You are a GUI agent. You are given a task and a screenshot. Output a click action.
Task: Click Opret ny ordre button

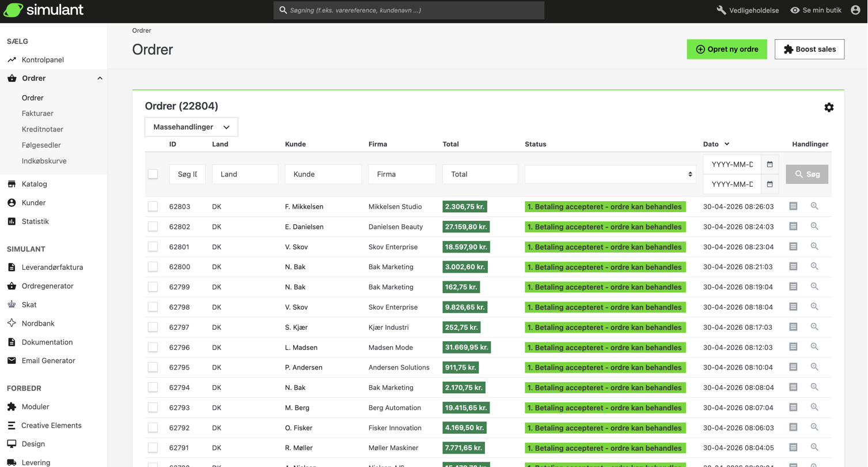(x=727, y=49)
